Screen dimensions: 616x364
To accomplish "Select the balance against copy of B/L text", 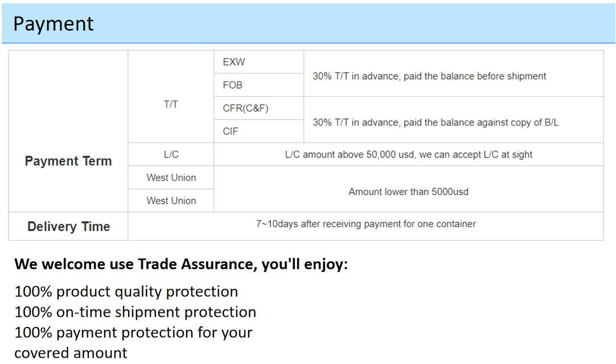I will click(x=436, y=122).
